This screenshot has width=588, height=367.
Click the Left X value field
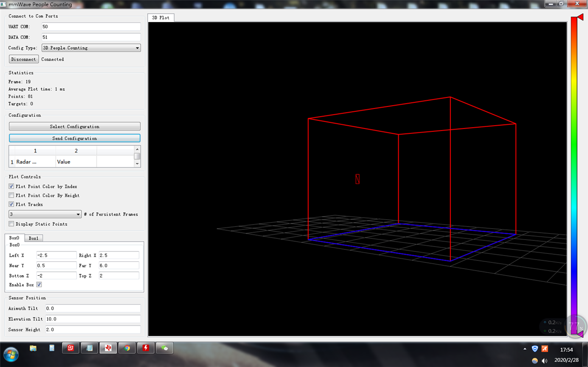click(x=56, y=255)
